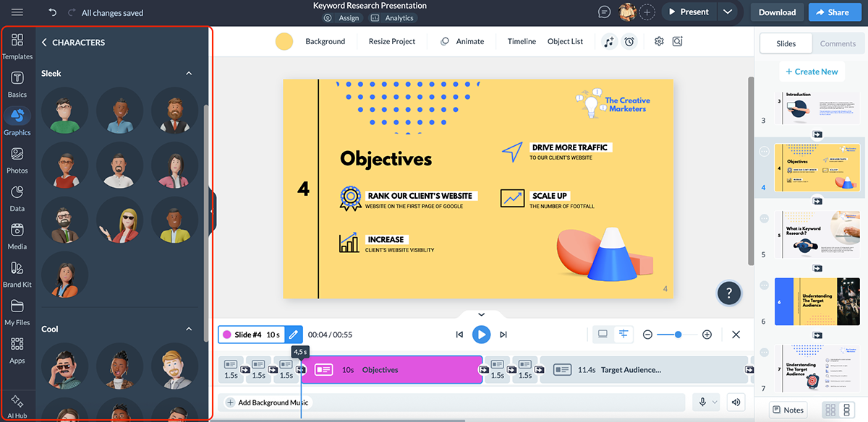The width and height of the screenshot is (868, 422).
Task: Click the add audio music note icon
Action: coord(609,41)
